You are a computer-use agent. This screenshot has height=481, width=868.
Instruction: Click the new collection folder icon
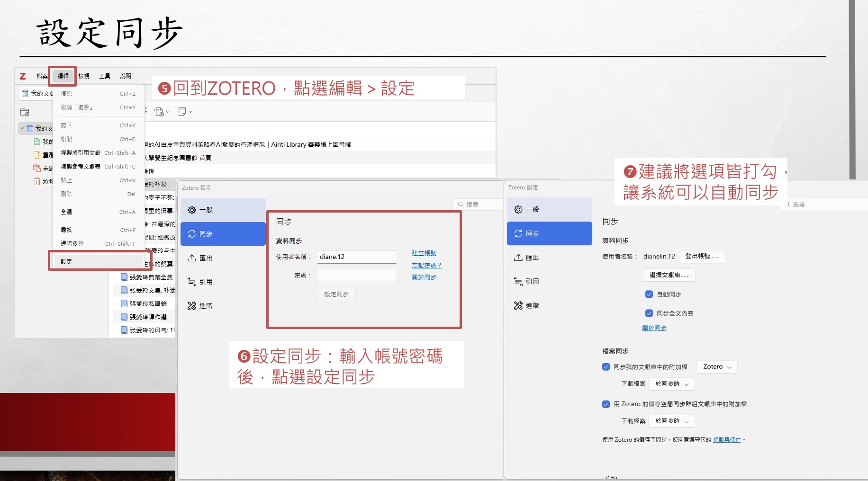[x=25, y=112]
